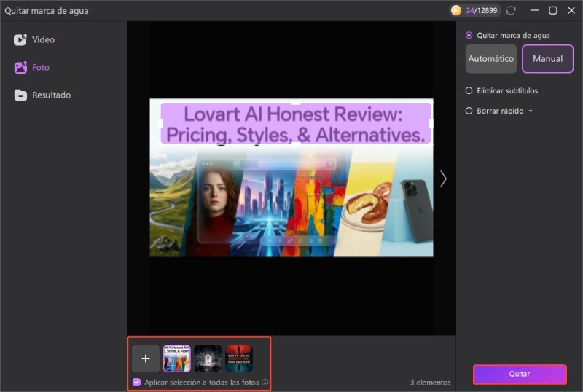
Task: Select the Eliminar subtítulos radio option
Action: point(469,91)
